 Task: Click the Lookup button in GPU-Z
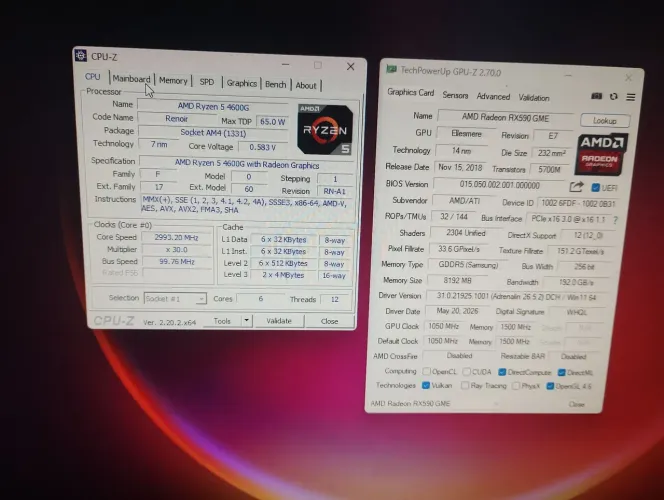(x=605, y=121)
